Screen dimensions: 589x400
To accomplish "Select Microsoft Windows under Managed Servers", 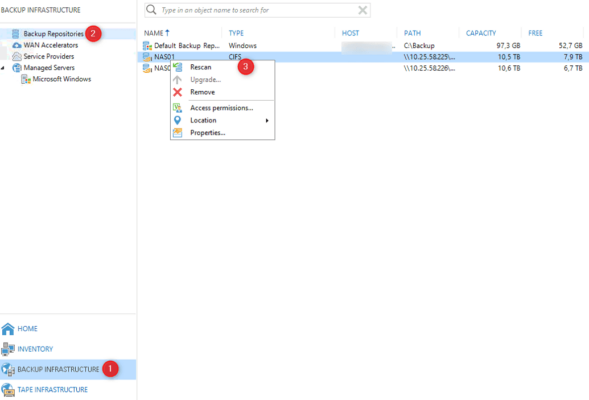I will tap(62, 79).
